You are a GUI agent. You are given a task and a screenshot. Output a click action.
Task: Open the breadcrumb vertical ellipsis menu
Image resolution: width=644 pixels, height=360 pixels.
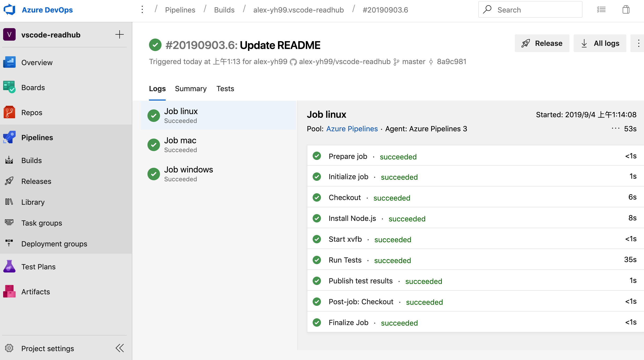point(142,10)
